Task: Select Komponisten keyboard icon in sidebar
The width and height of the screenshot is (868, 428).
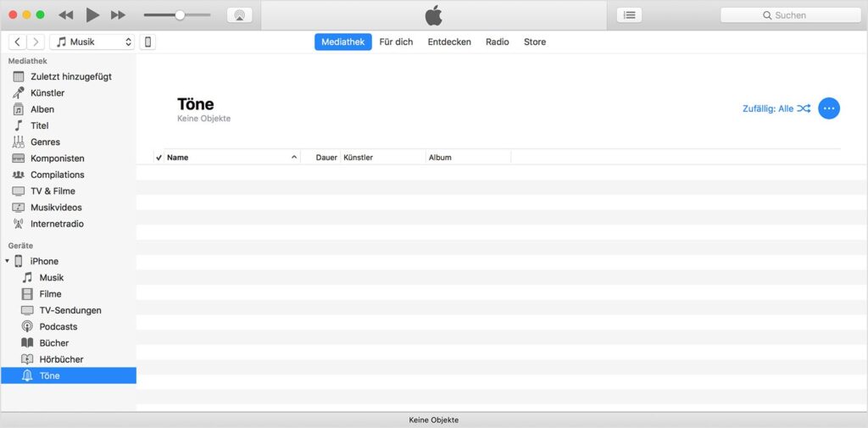Action: coord(19,158)
